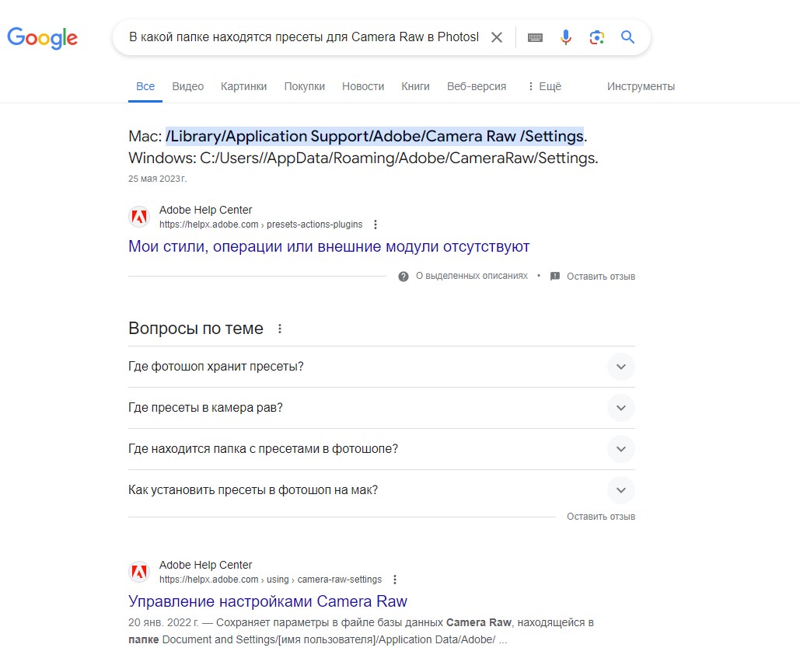Open Управление настройками Camera Raw link
Screen dimensions: 800x672
268,601
